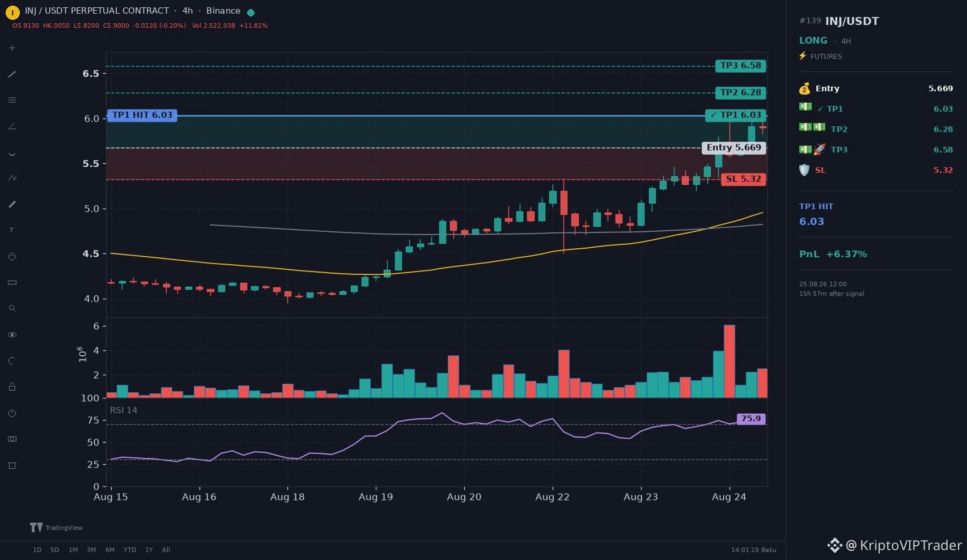This screenshot has height=560, width=967.
Task: Click the money bag Entry icon
Action: point(804,88)
